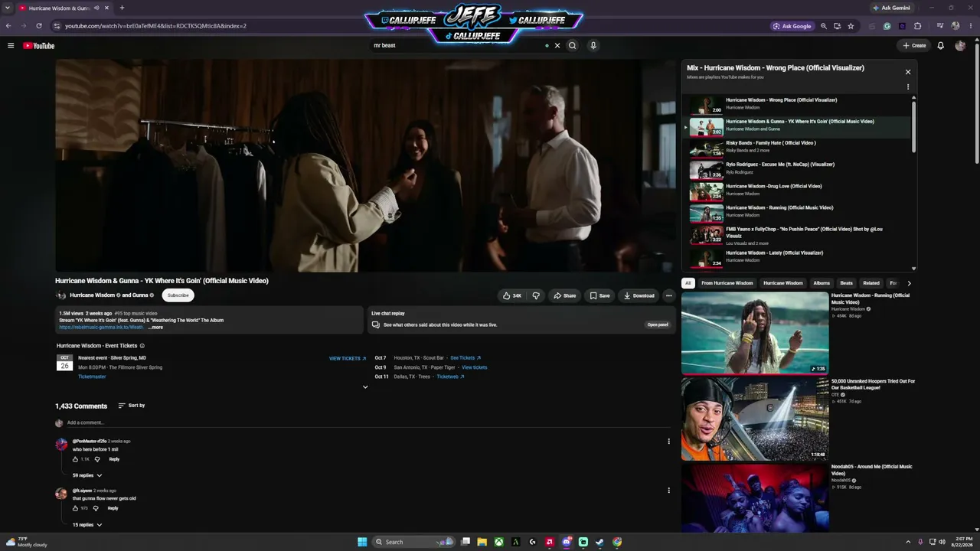Subscribe to Hurricane Wisdom channel
The image size is (980, 551).
click(178, 295)
